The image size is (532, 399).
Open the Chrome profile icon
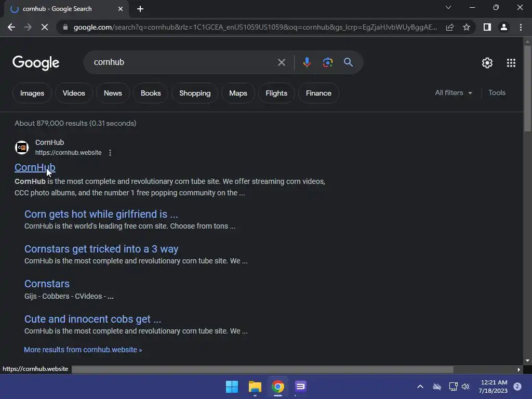(x=504, y=27)
